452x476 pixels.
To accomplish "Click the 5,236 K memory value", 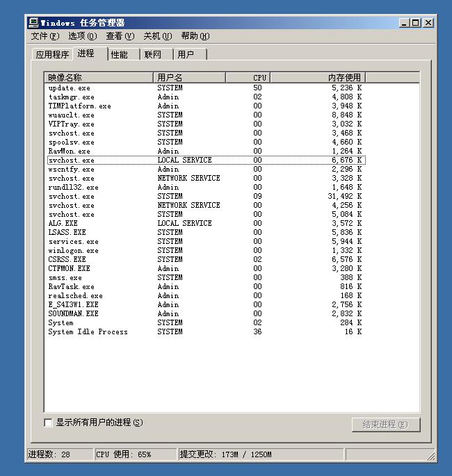I will pyautogui.click(x=346, y=88).
